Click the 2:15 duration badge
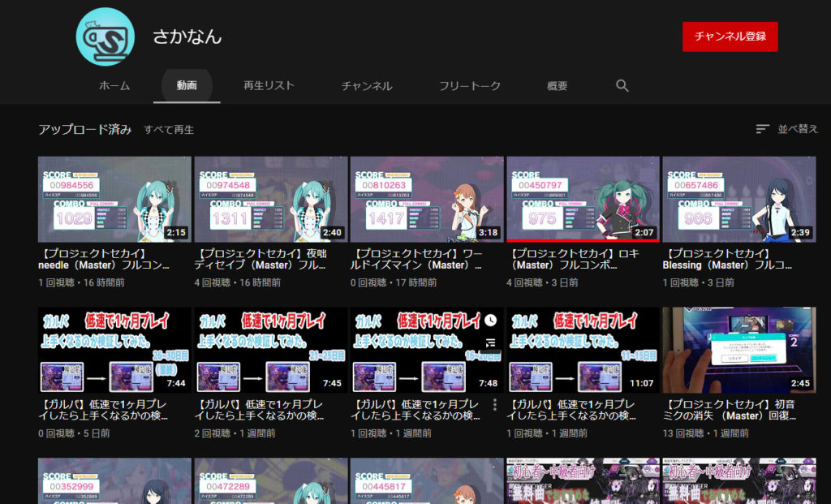This screenshot has height=504, width=831. (x=176, y=233)
